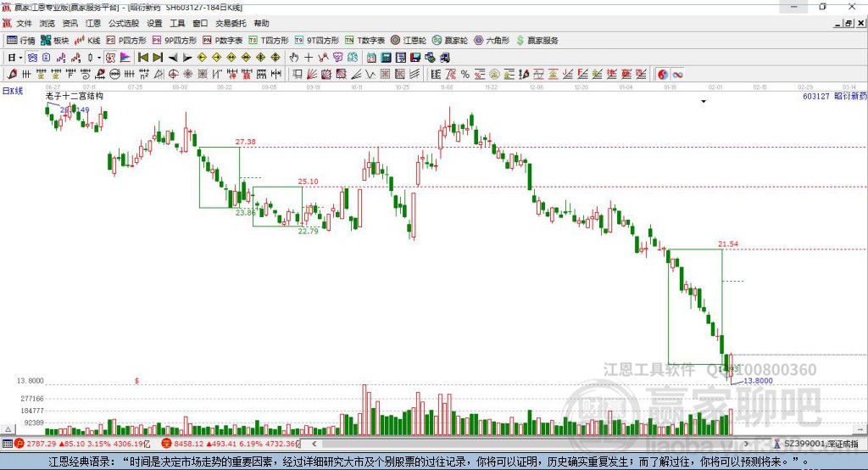Open the 江恩 menu
Image resolution: width=868 pixels, height=470 pixels.
93,23
